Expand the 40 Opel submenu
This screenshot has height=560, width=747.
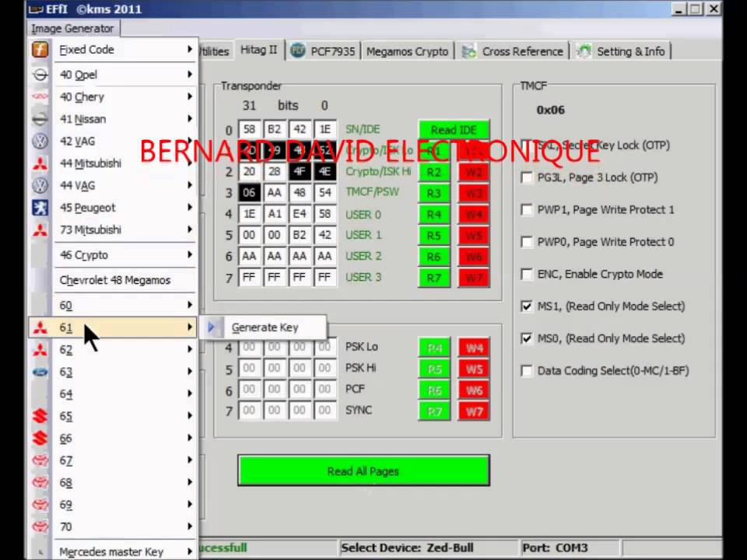190,75
